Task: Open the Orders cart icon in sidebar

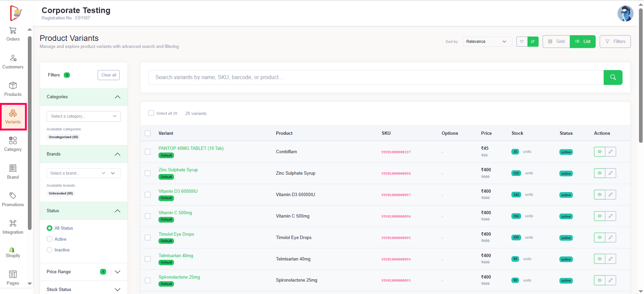Action: [13, 31]
